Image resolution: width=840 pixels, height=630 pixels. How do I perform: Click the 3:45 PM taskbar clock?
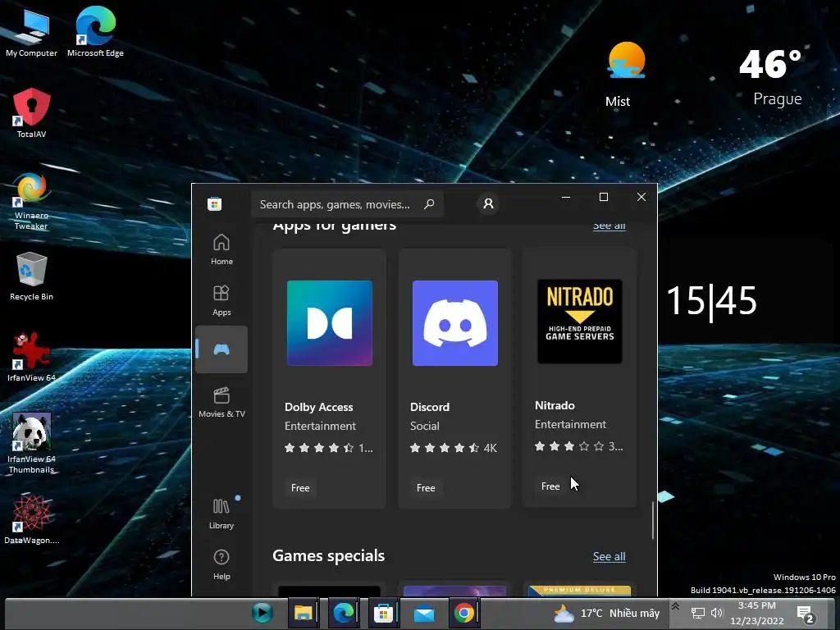(x=757, y=614)
